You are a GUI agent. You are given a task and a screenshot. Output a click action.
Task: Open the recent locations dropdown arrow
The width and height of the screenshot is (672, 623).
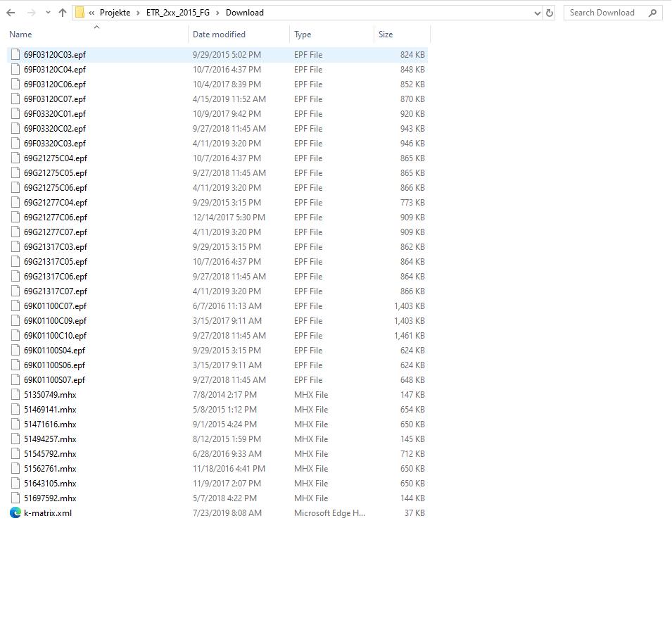[x=48, y=13]
